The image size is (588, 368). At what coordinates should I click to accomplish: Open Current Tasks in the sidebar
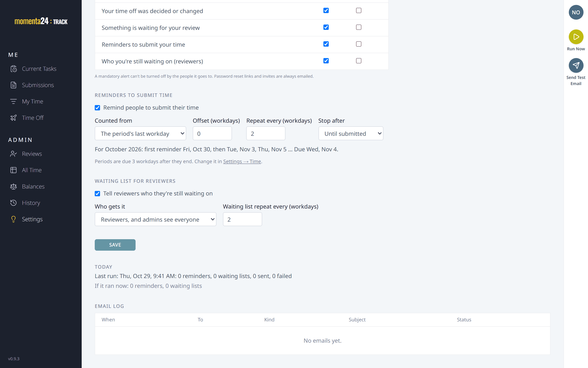(x=39, y=69)
